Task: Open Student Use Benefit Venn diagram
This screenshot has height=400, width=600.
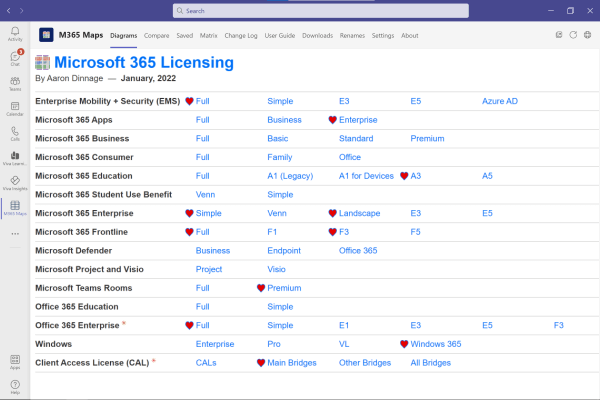Action: coord(205,194)
